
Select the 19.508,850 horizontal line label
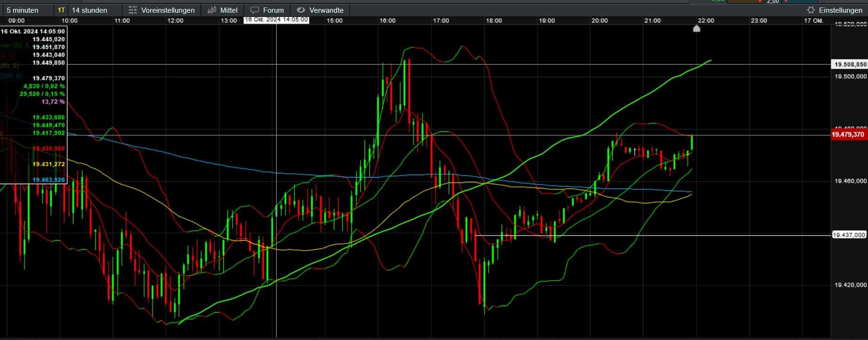click(850, 65)
